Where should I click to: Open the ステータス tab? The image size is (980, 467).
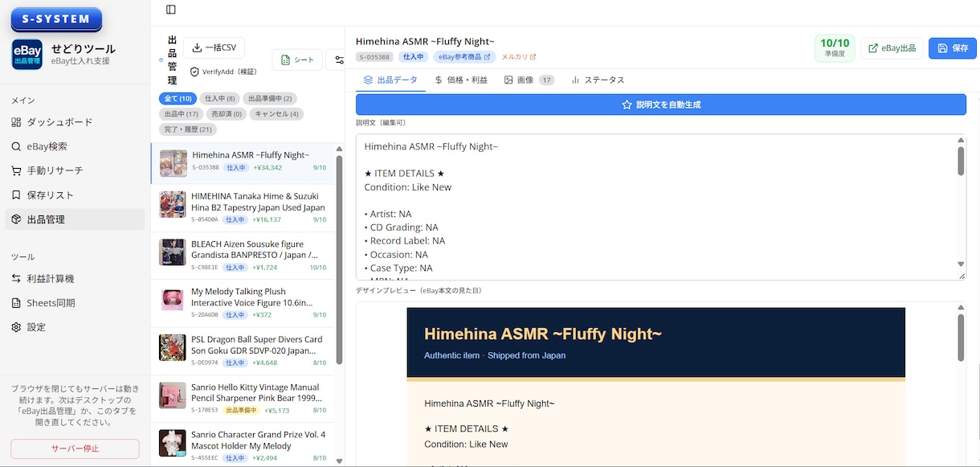click(598, 80)
